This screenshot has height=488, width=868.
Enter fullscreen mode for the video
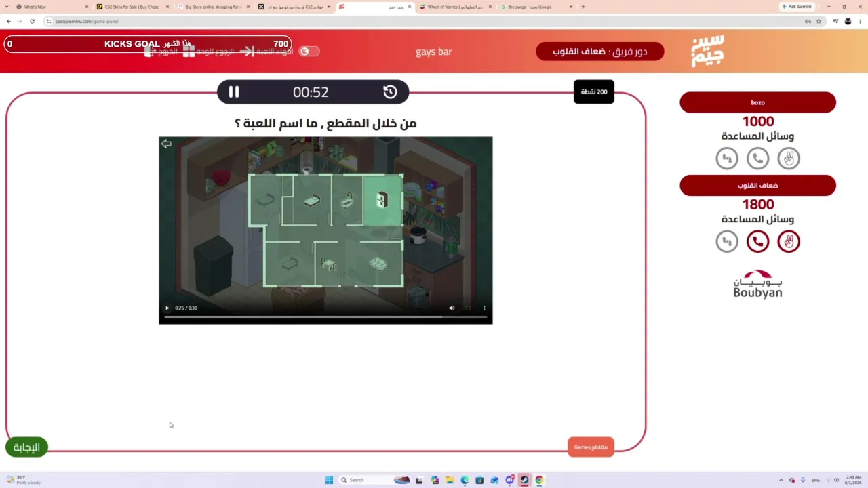coord(468,308)
